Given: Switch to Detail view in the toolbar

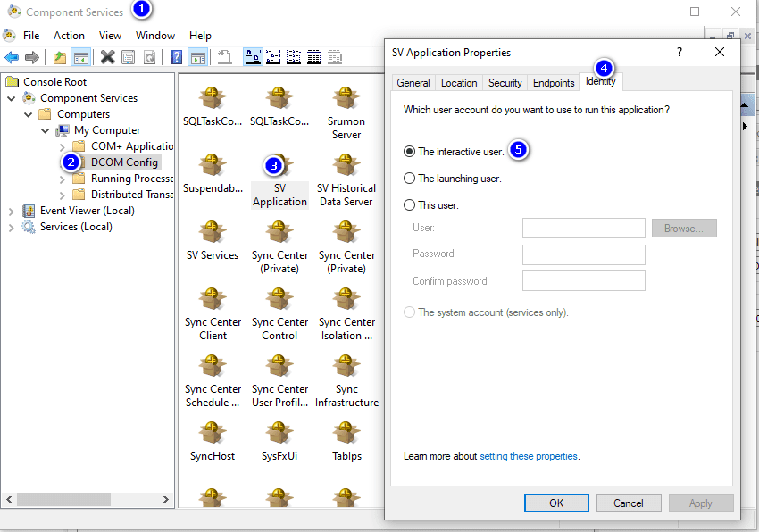Looking at the screenshot, I should click(314, 58).
